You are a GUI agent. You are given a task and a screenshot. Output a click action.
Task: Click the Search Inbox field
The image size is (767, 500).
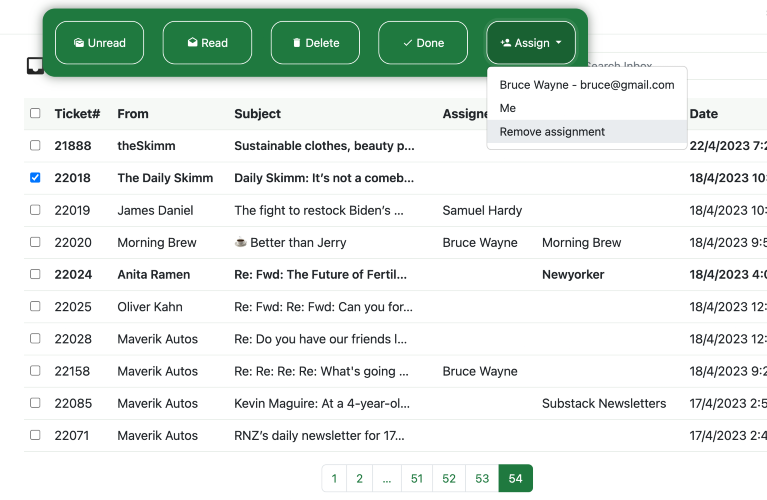[x=677, y=65]
